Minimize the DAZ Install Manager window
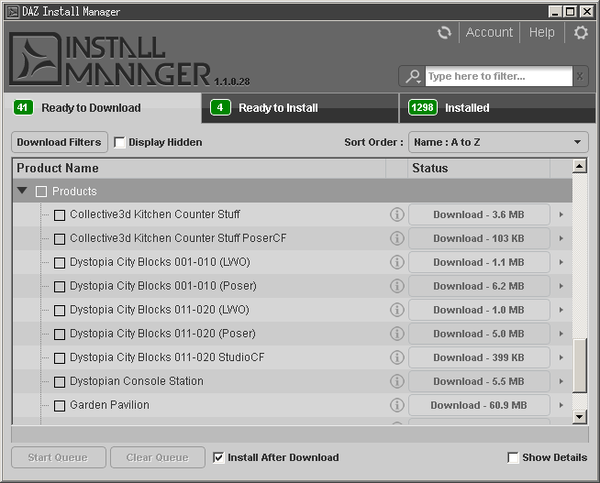Viewport: 600px width, 483px height. pos(555,12)
